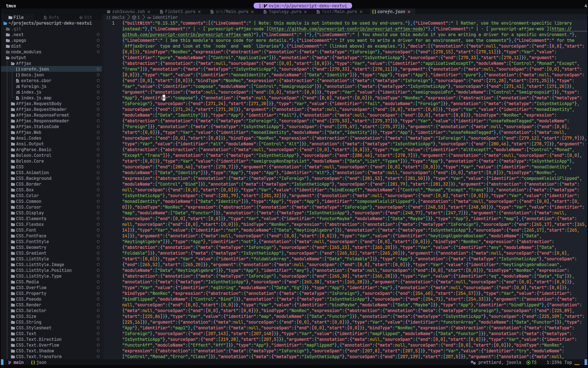This screenshot has width=588, height=368.
Task: Switch to the zsh3xuu4u.zsh tab
Action: 128,12
